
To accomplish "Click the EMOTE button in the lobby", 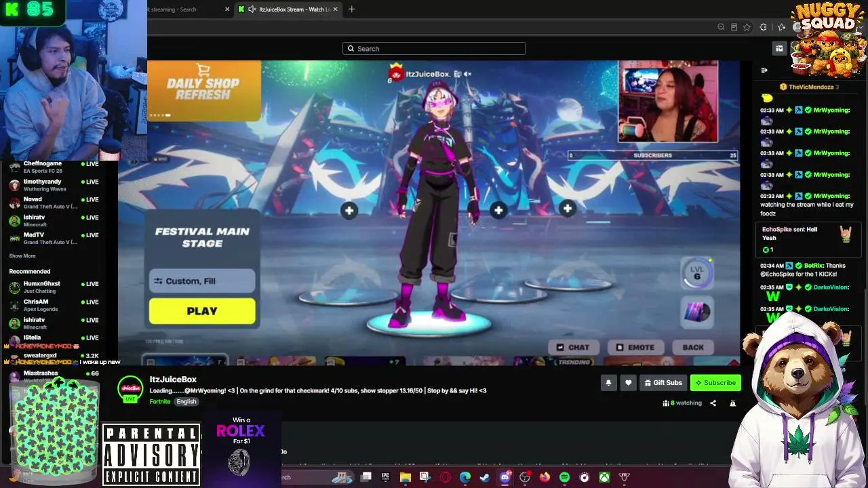I will (635, 348).
